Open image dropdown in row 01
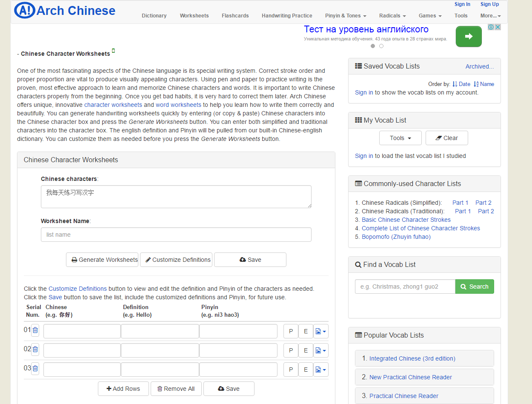 321,331
